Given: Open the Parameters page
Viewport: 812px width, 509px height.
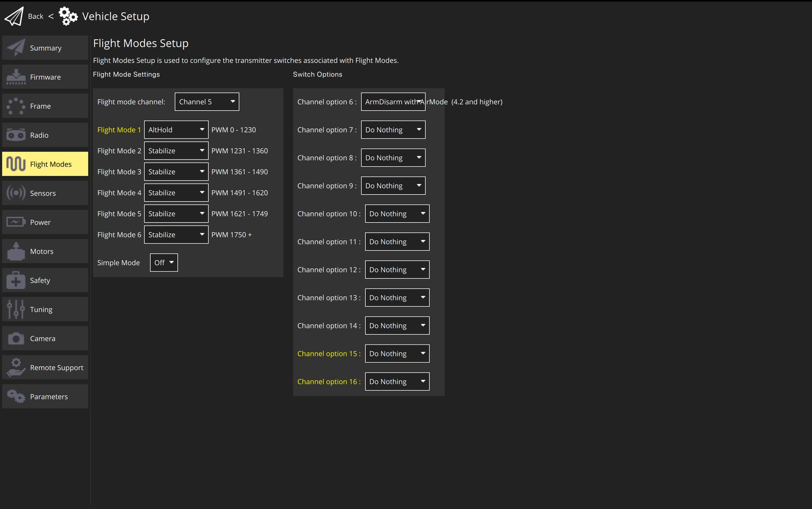Looking at the screenshot, I should (45, 396).
